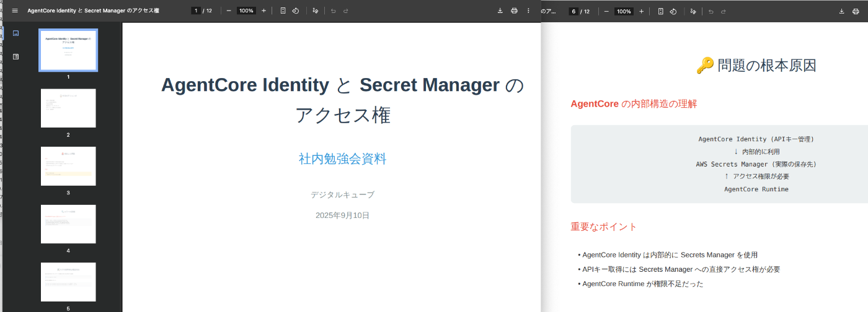Click '重要なポイント' heading
The image size is (868, 312).
point(603,227)
